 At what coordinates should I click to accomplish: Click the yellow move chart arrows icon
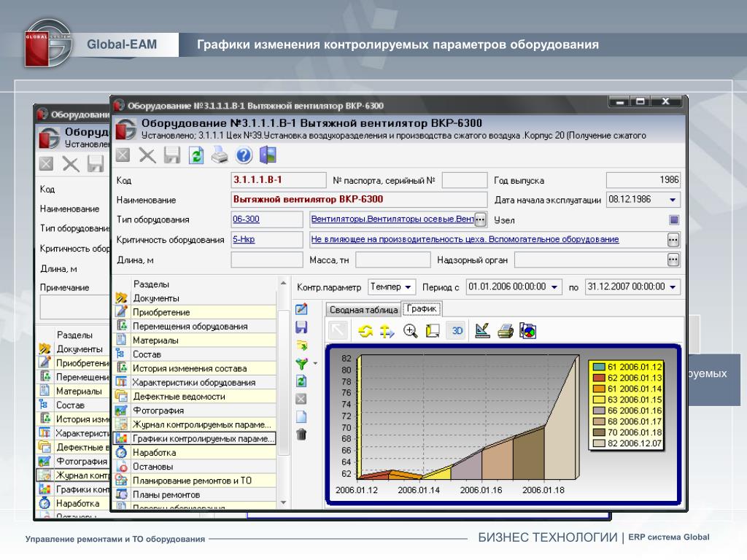(387, 331)
